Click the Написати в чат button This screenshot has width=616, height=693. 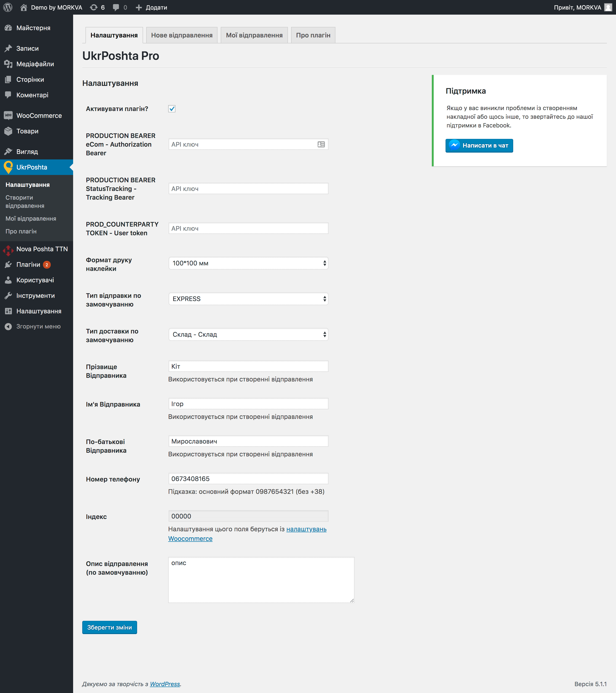pyautogui.click(x=479, y=145)
